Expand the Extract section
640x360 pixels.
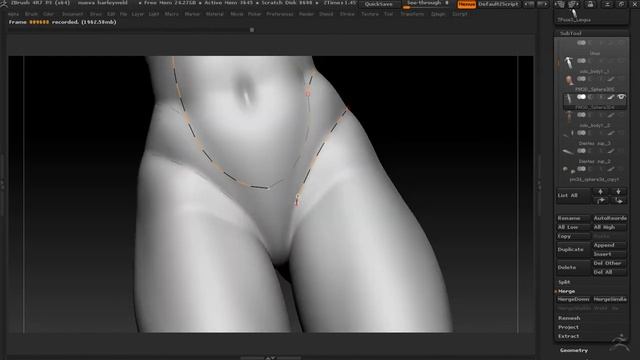coord(569,336)
